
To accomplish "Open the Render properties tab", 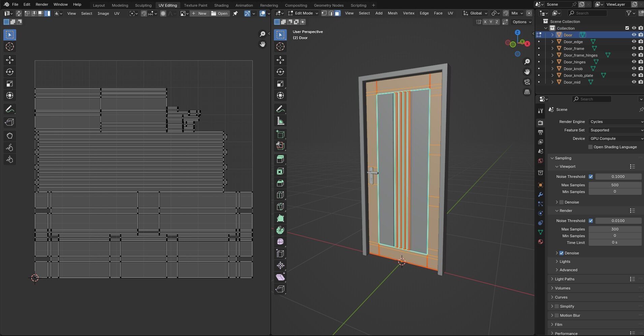I will tap(541, 123).
